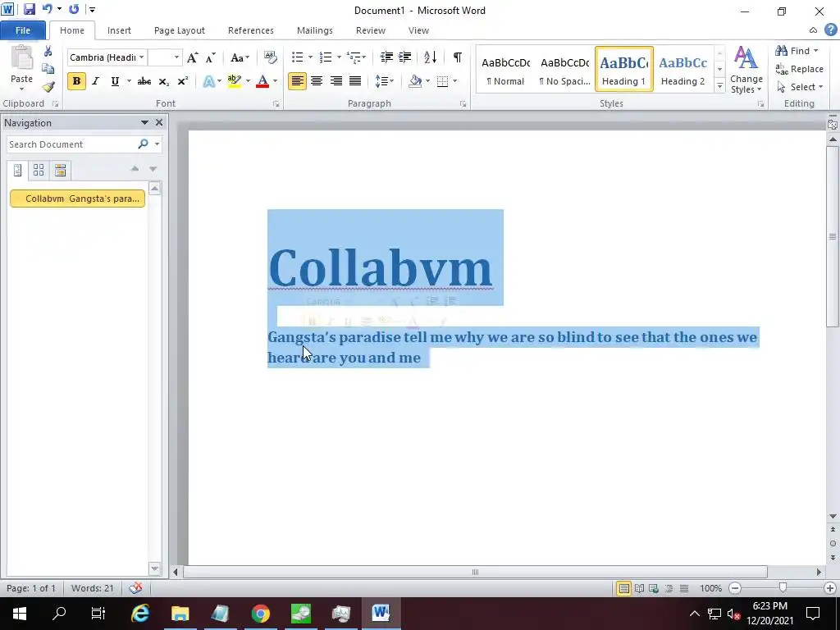Image resolution: width=840 pixels, height=630 pixels.
Task: Click the Redo icon in title bar
Action: tap(74, 9)
